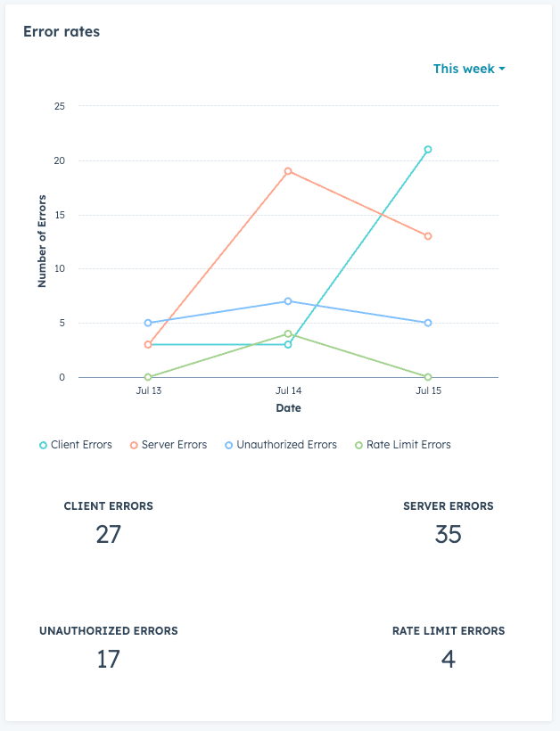Open the This week date range dropdown
The width and height of the screenshot is (560, 731).
tap(468, 69)
